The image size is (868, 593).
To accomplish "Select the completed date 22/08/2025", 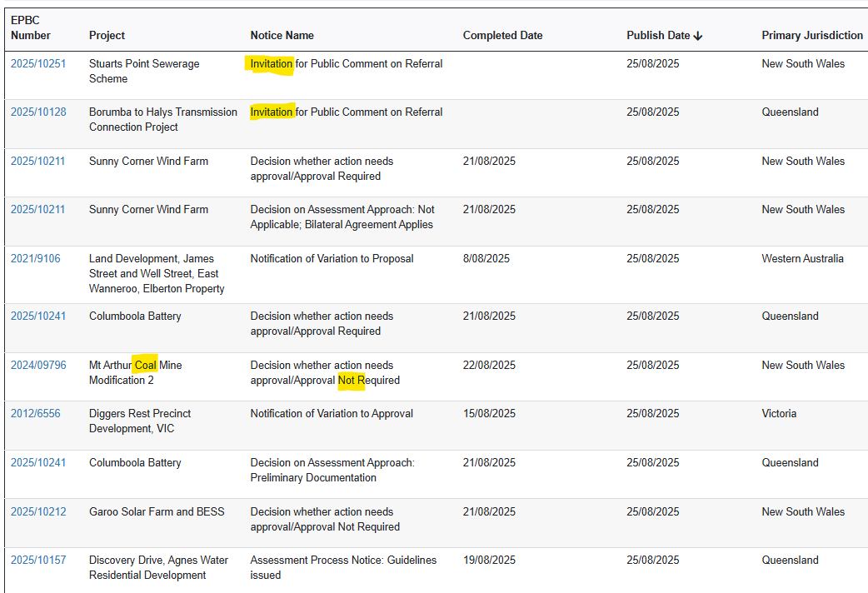I will (489, 366).
